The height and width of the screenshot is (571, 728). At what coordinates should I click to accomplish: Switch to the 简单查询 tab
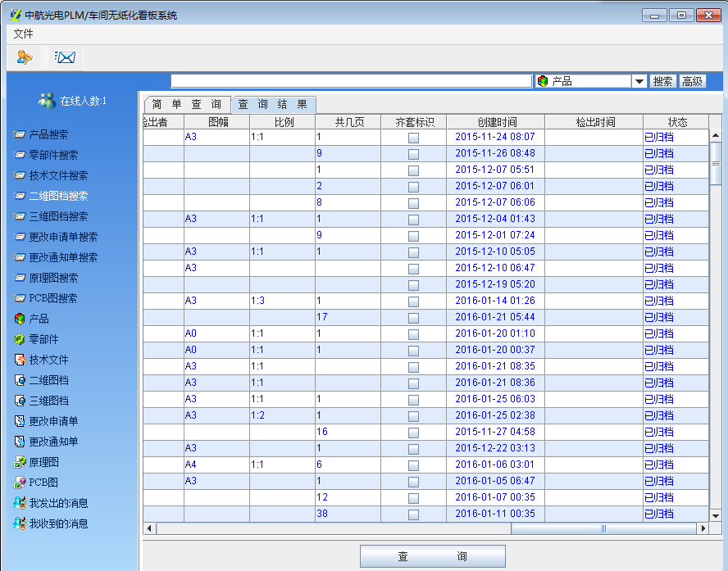(186, 105)
